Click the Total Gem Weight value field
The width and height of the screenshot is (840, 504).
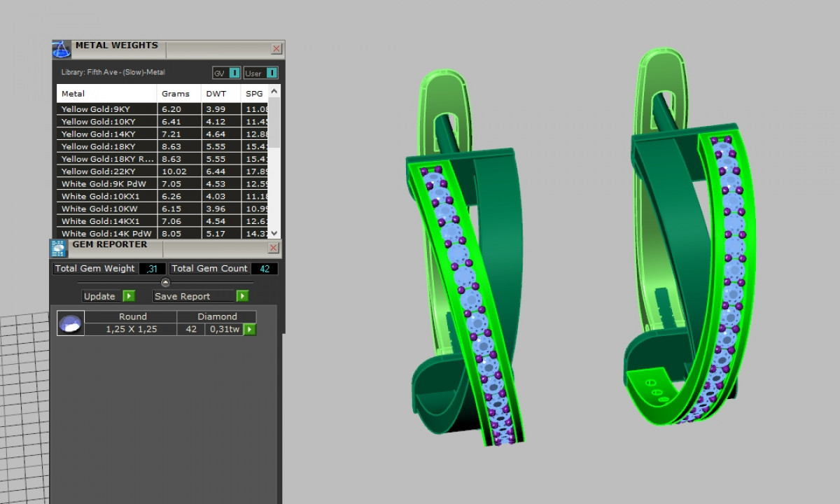153,269
